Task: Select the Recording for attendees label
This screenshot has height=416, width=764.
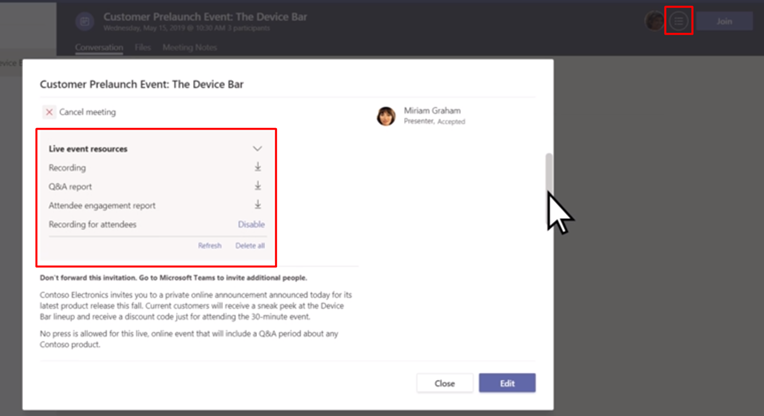Action: click(x=93, y=224)
